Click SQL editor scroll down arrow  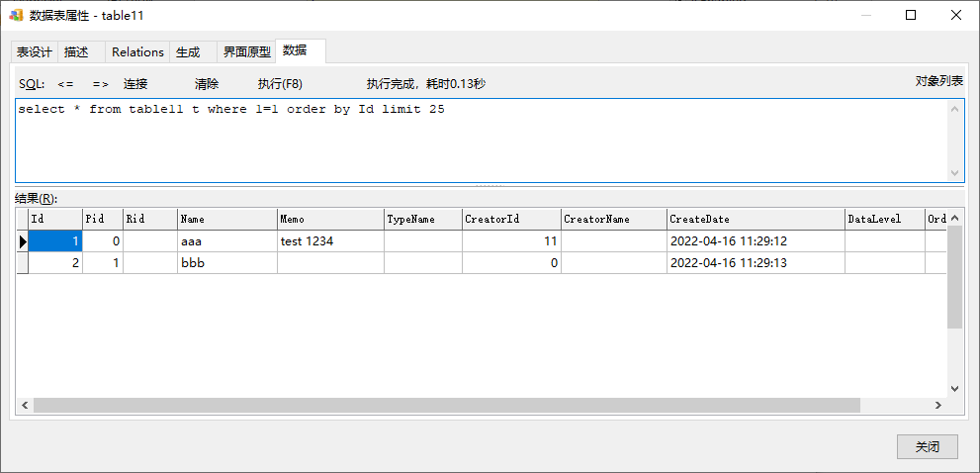coord(954,172)
